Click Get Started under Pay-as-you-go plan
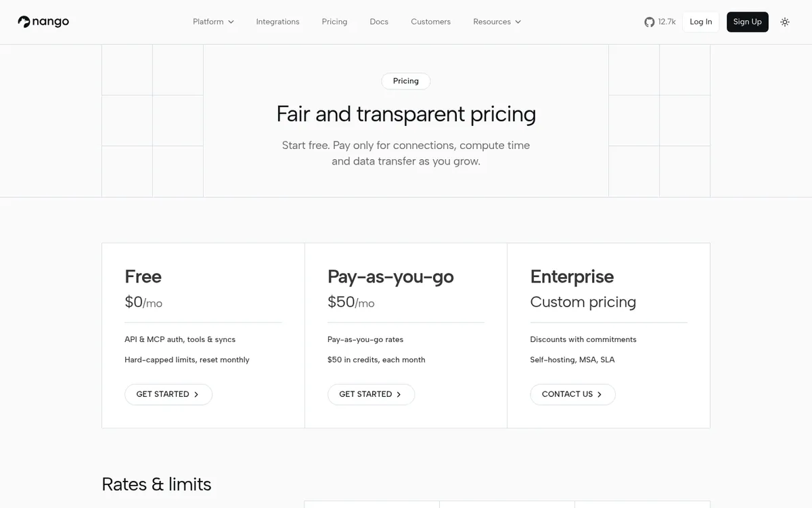Viewport: 812px width, 508px height. (371, 394)
